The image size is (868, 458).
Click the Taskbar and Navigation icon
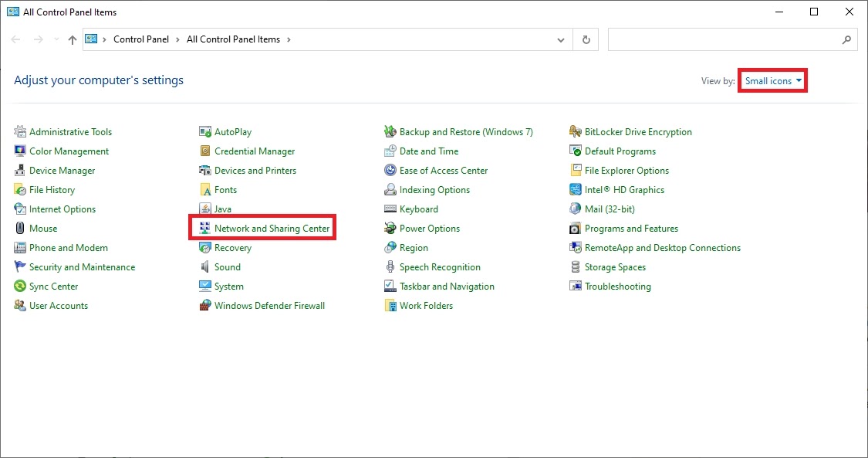tap(390, 287)
